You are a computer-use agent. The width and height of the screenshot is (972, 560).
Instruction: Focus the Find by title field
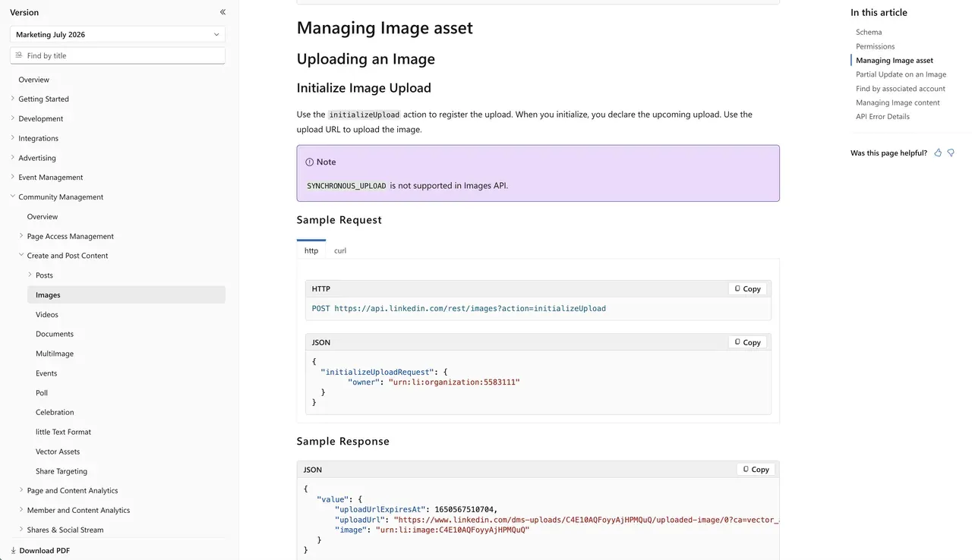pos(118,55)
